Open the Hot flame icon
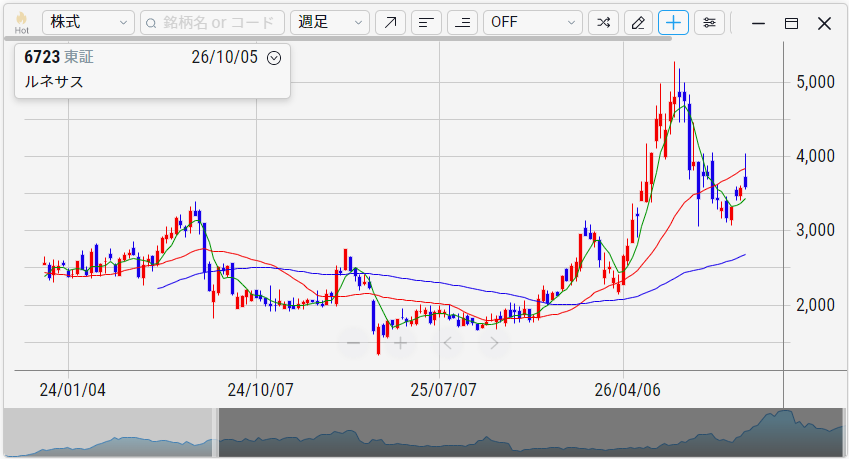849x459 pixels. coord(22,23)
